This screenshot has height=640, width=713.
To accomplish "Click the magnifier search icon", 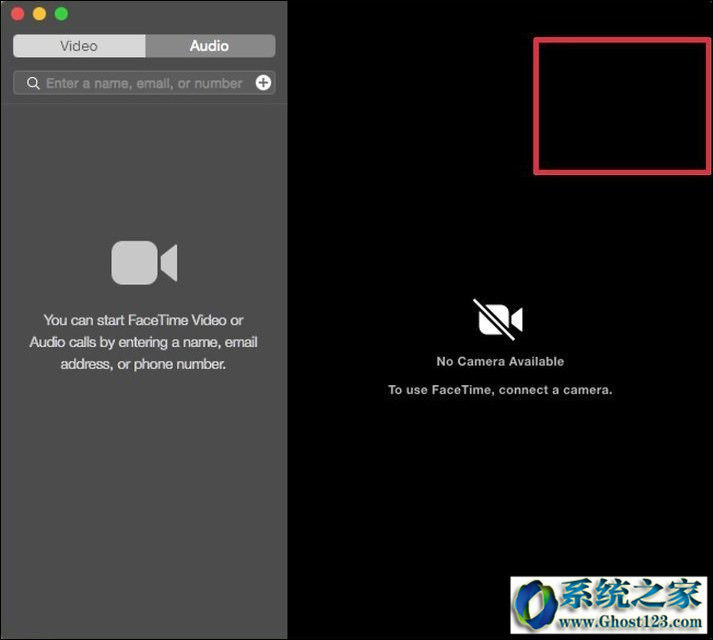I will [x=33, y=83].
